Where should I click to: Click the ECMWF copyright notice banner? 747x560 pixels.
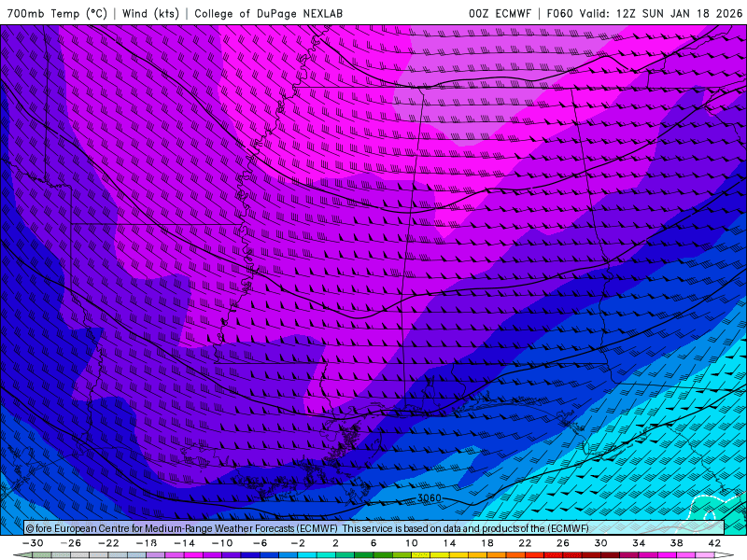[374, 528]
